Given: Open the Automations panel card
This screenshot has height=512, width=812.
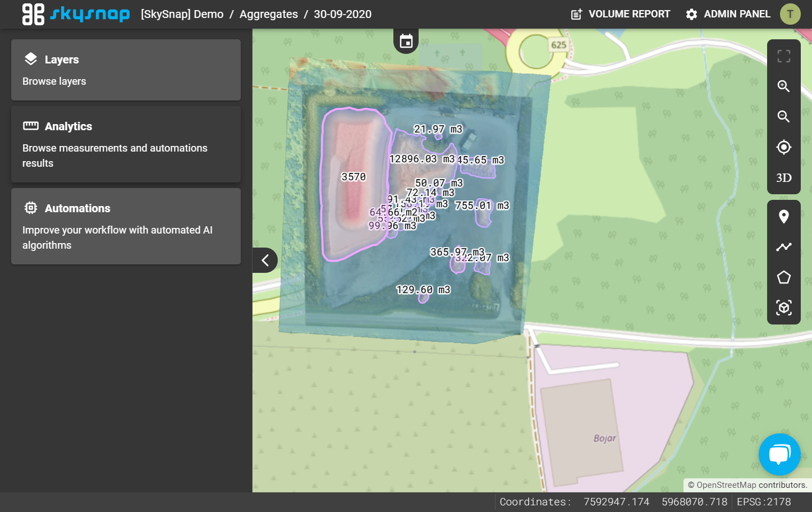Looking at the screenshot, I should 126,226.
